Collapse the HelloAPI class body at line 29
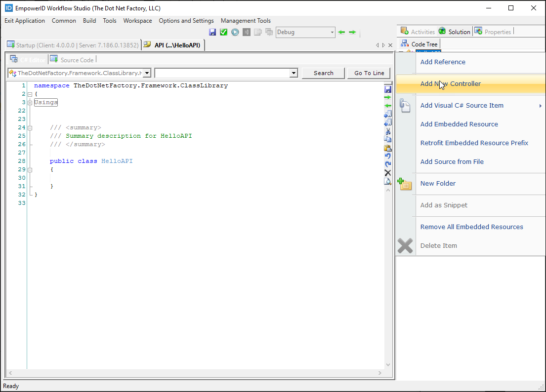 point(30,169)
